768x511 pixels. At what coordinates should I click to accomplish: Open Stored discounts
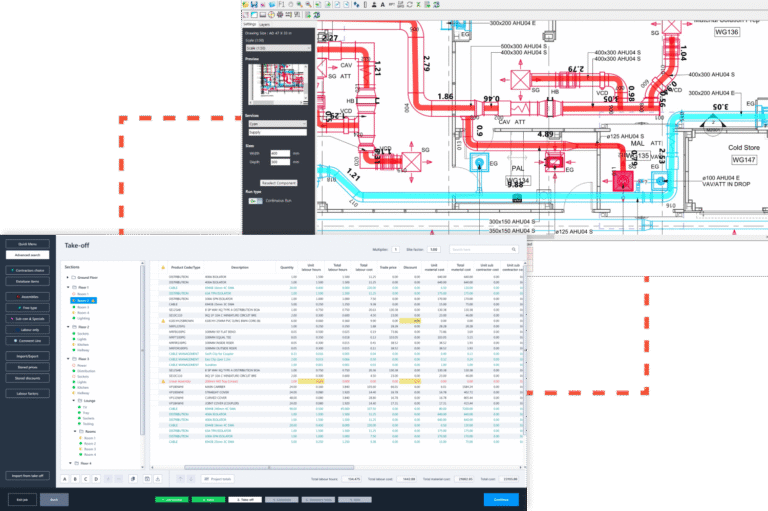coord(27,378)
